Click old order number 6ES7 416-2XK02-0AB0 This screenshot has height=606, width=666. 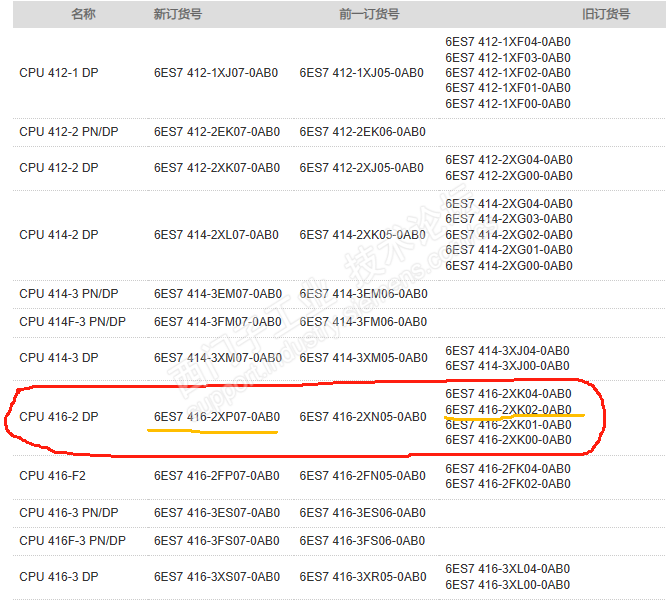508,409
